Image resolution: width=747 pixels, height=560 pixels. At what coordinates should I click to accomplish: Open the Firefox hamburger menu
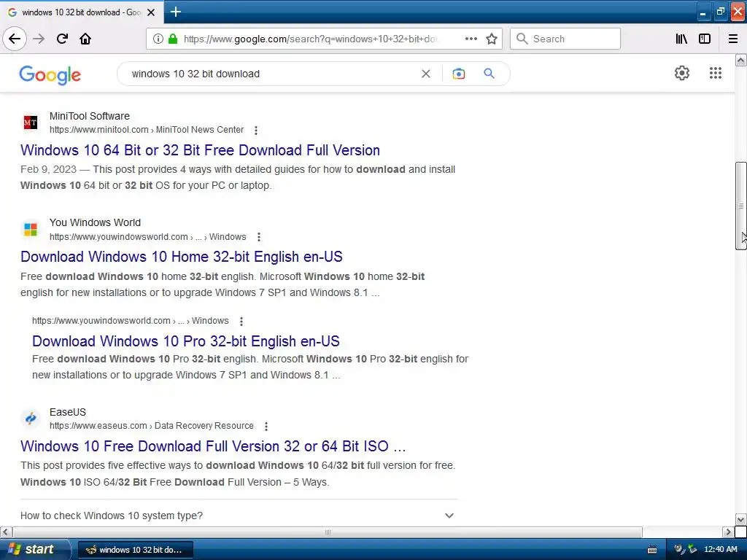pyautogui.click(x=733, y=39)
